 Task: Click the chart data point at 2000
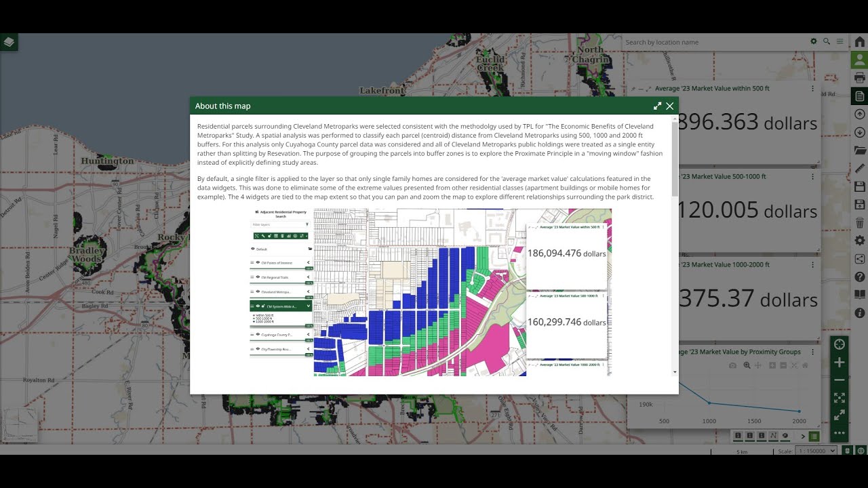click(800, 411)
